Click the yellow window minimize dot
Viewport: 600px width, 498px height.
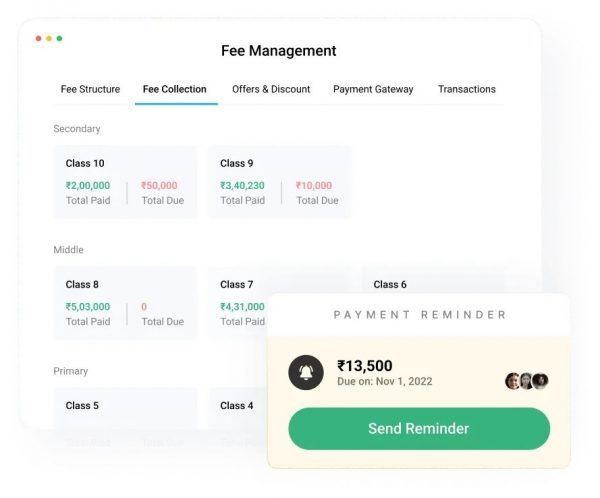(x=49, y=38)
